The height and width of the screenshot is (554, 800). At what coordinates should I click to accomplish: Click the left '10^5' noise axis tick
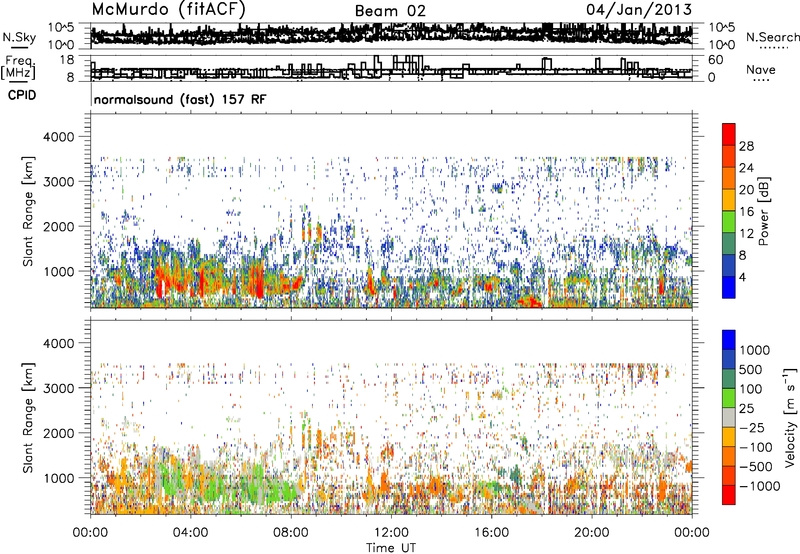[61, 27]
